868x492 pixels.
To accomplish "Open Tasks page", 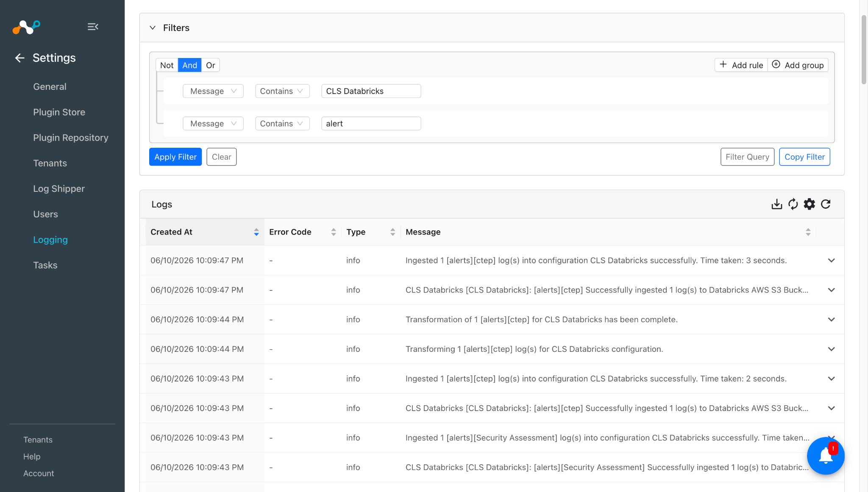I will tap(45, 265).
